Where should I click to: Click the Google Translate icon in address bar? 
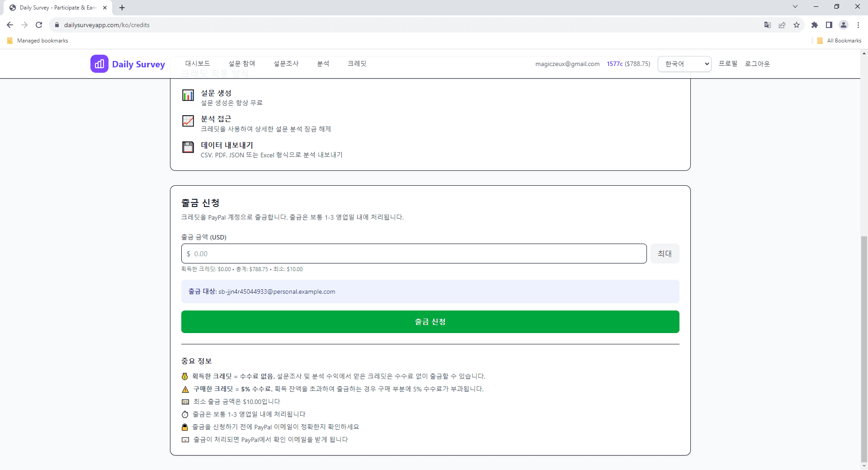tap(767, 25)
